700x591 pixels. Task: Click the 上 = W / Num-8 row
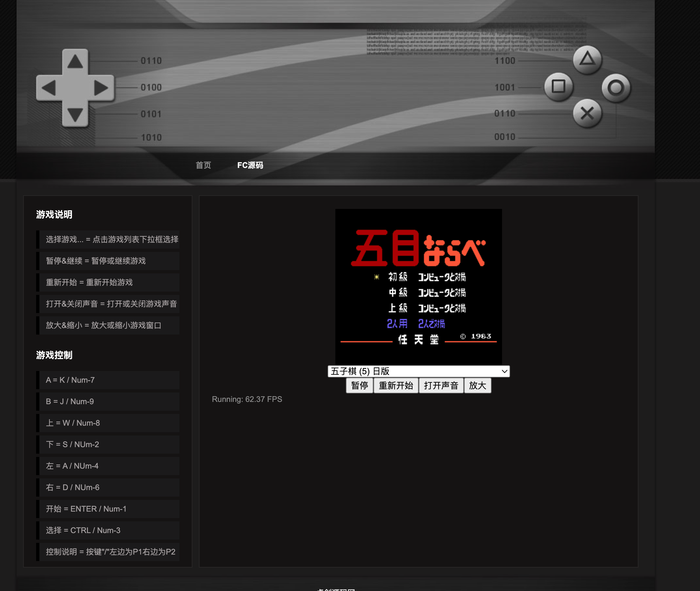pos(108,423)
